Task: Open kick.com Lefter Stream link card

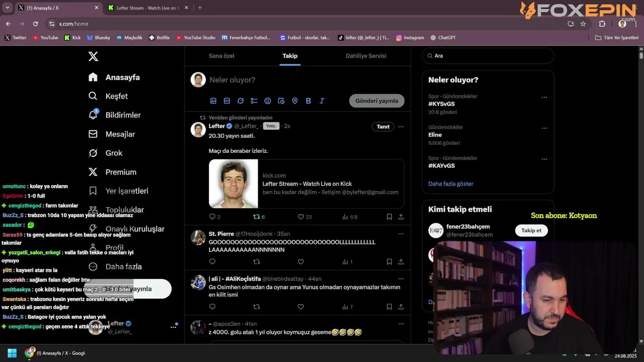Action: point(306,184)
